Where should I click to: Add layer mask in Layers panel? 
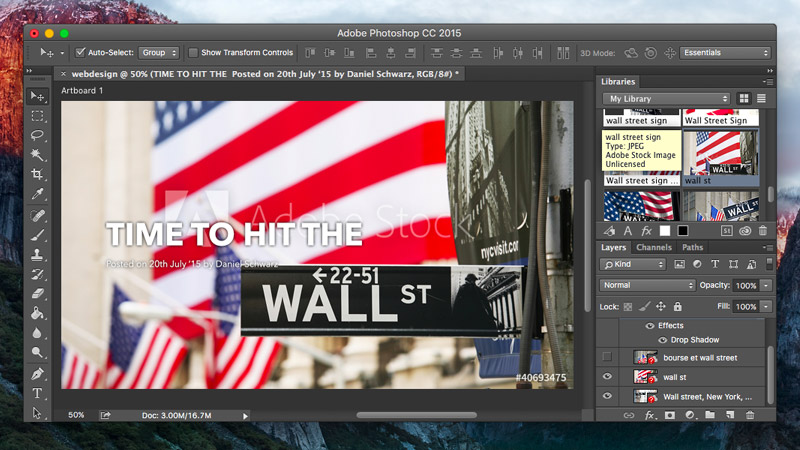coord(669,415)
